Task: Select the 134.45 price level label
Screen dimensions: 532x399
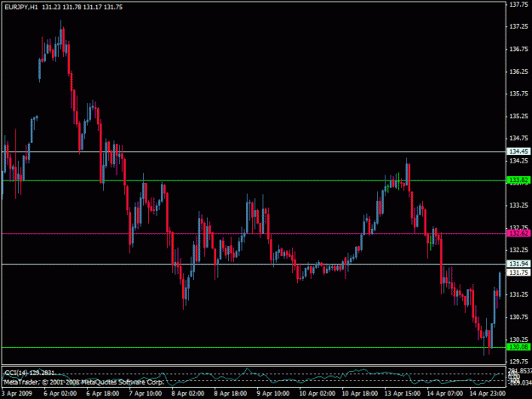Action: [x=518, y=151]
